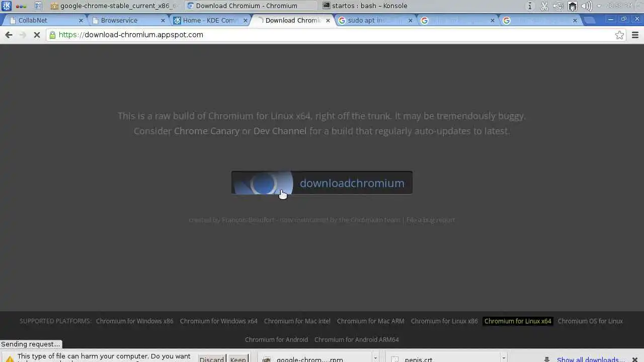This screenshot has width=644, height=362.
Task: Select Chromium for Android
Action: (x=276, y=339)
